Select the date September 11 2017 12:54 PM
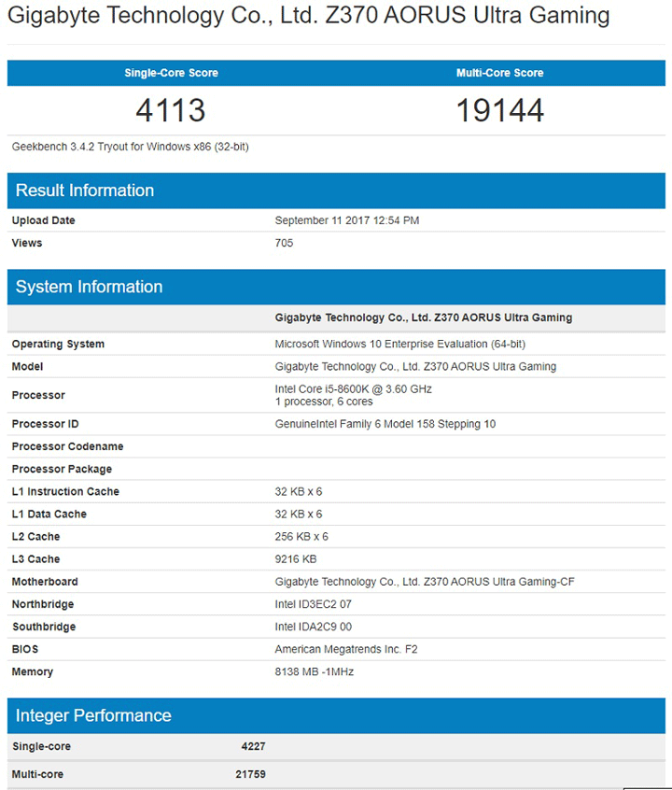672x790 pixels. click(x=347, y=220)
